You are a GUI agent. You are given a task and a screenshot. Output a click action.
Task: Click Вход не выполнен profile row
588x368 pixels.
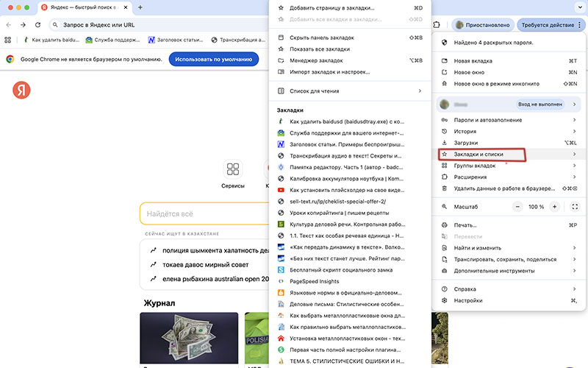509,105
